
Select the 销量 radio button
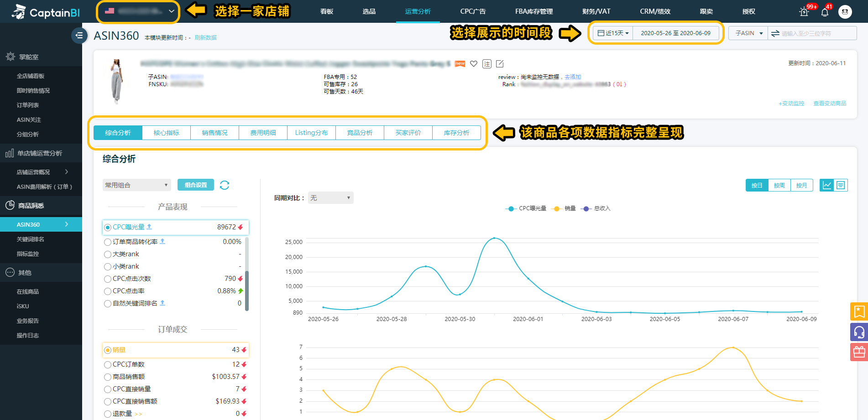point(108,350)
